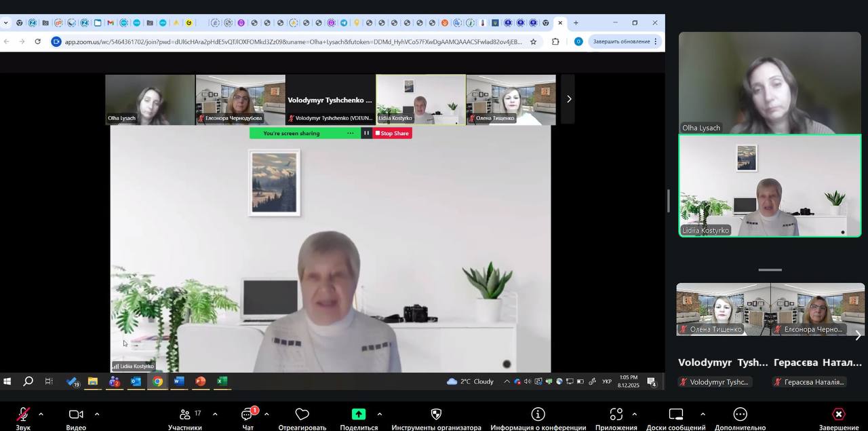Open Excel from the Windows taskbar

222,381
